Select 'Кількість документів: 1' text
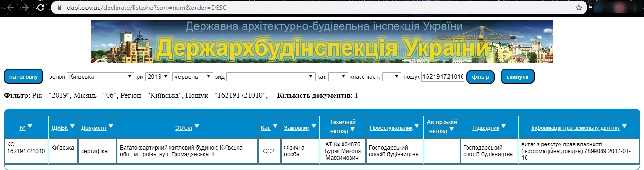Viewport: 644px width, 170px height. (x=318, y=95)
